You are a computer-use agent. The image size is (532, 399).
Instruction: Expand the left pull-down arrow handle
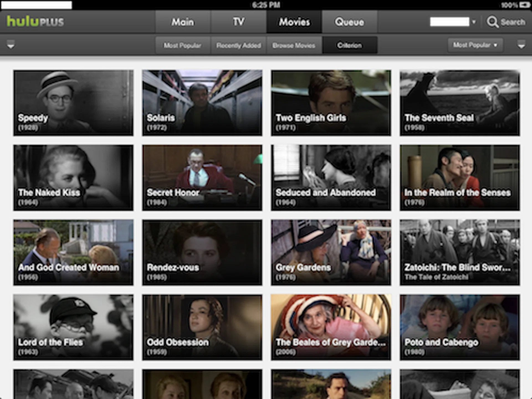11,45
